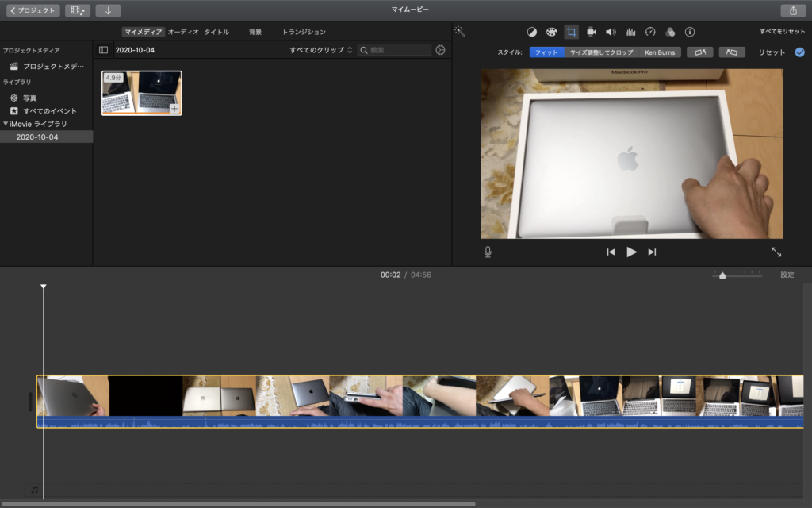Switch to the トランジション tab
Screen dimensions: 812x508
pos(304,32)
